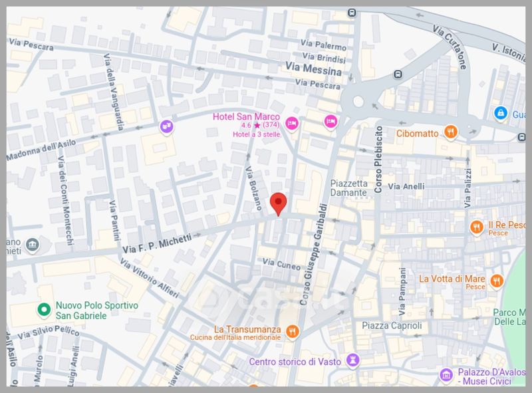Click the Via Brindisi street label

tap(324, 58)
